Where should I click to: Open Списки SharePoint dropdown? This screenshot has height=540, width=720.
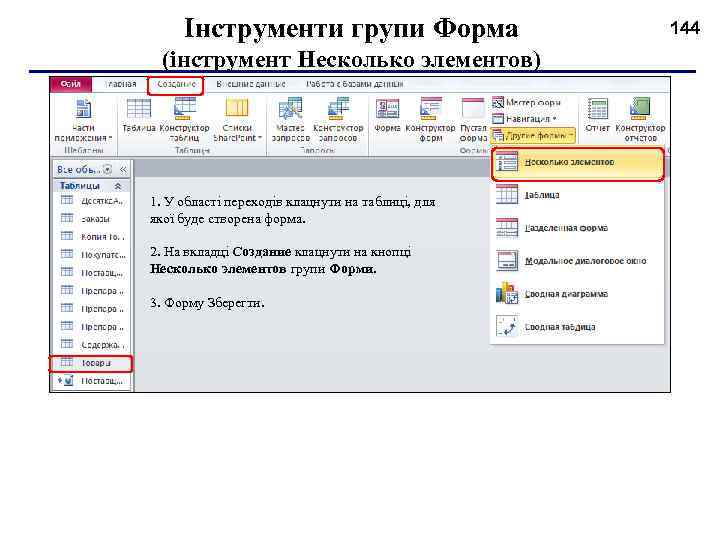(237, 120)
